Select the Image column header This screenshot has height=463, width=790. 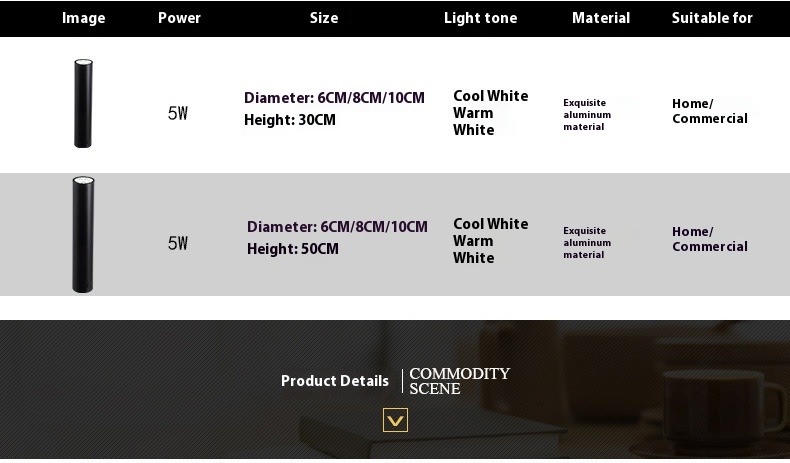tap(83, 18)
